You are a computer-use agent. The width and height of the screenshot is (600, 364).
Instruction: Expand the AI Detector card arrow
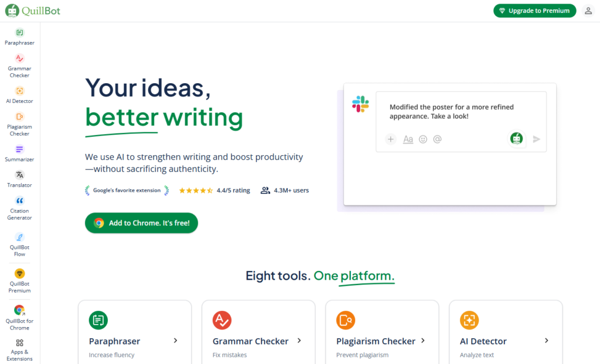546,341
